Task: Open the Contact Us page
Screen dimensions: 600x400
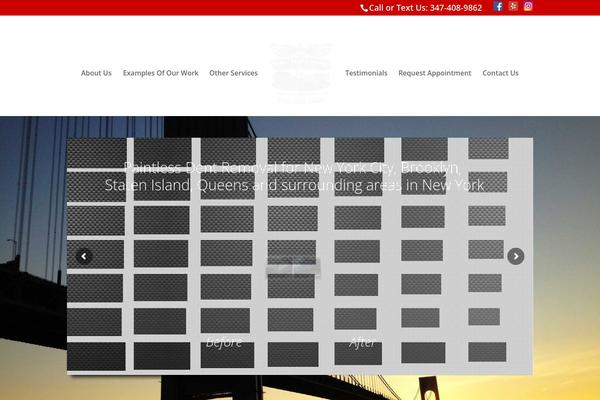Action: (x=501, y=73)
